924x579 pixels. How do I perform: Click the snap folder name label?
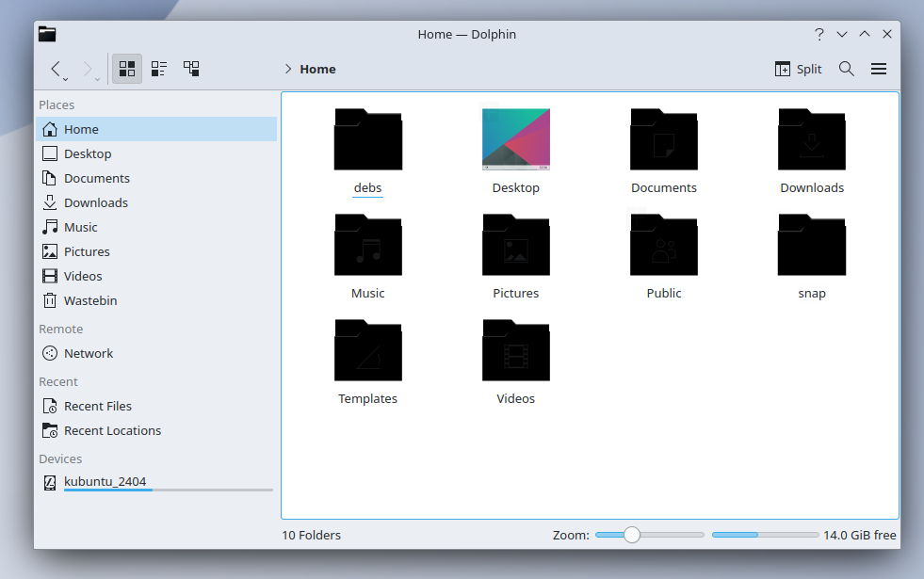[812, 294]
